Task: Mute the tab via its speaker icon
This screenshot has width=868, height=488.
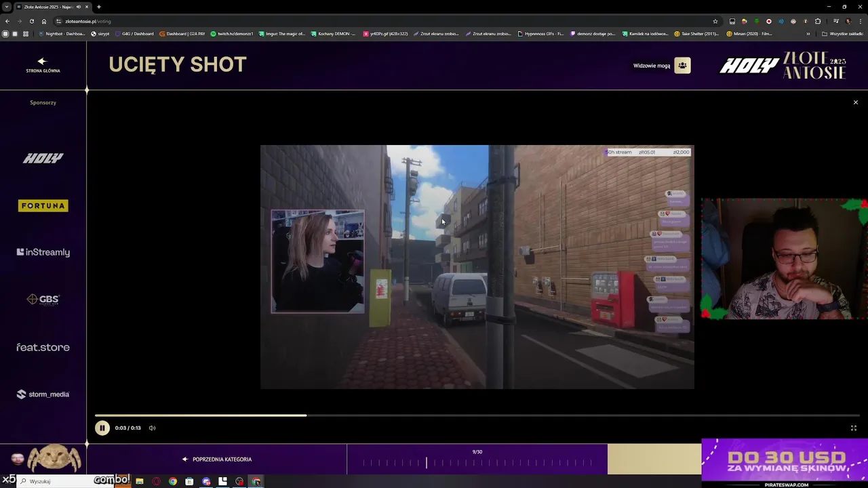Action: click(x=79, y=7)
